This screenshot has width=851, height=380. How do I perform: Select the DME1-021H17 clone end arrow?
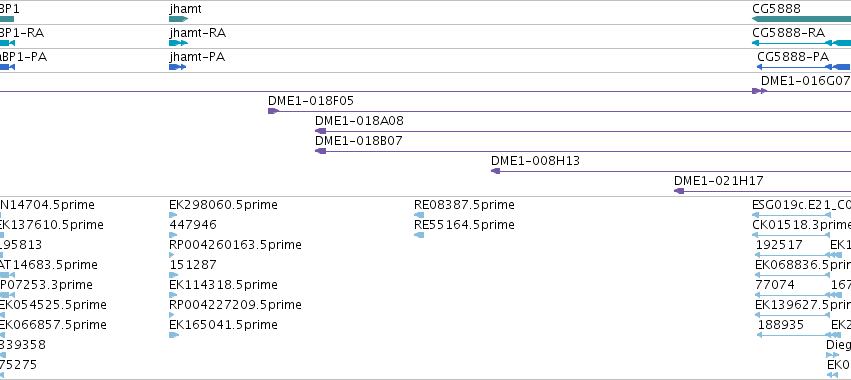(x=679, y=191)
